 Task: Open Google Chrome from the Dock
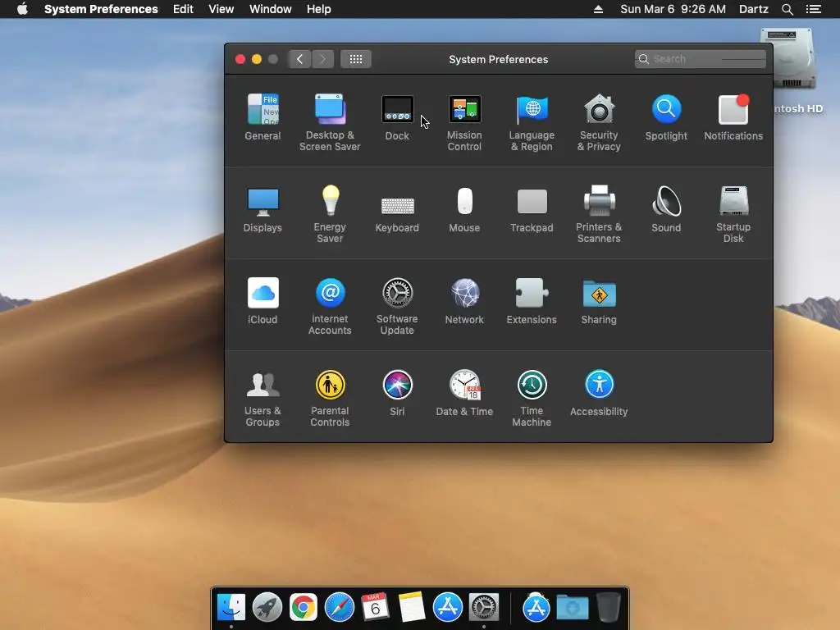[304, 607]
